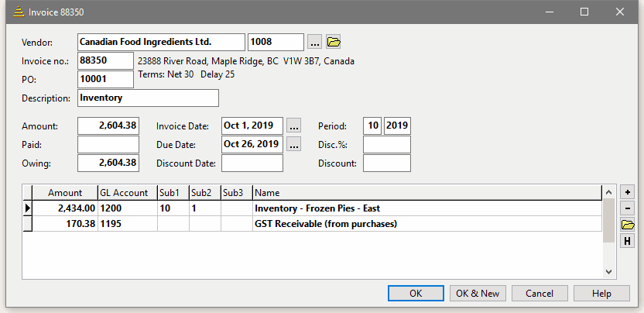This screenshot has height=313, width=644.
Task: Edit the Period month field 10
Action: coord(372,126)
